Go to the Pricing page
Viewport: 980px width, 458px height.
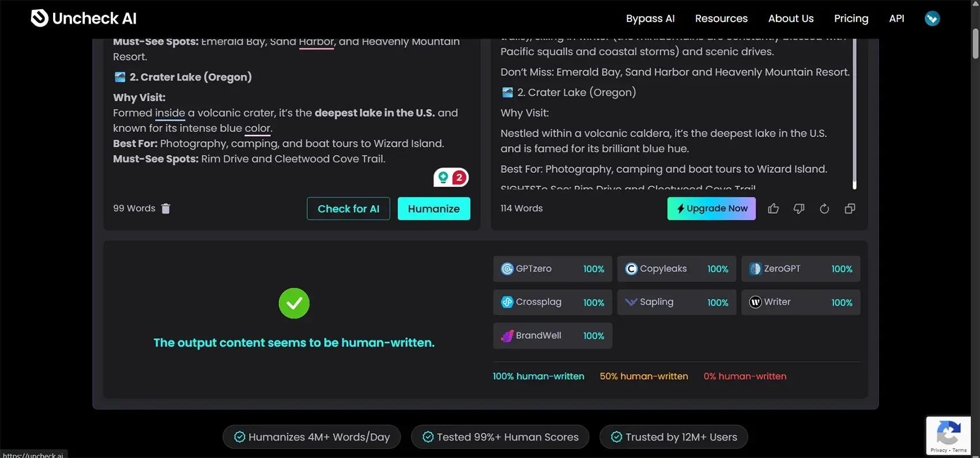click(851, 18)
